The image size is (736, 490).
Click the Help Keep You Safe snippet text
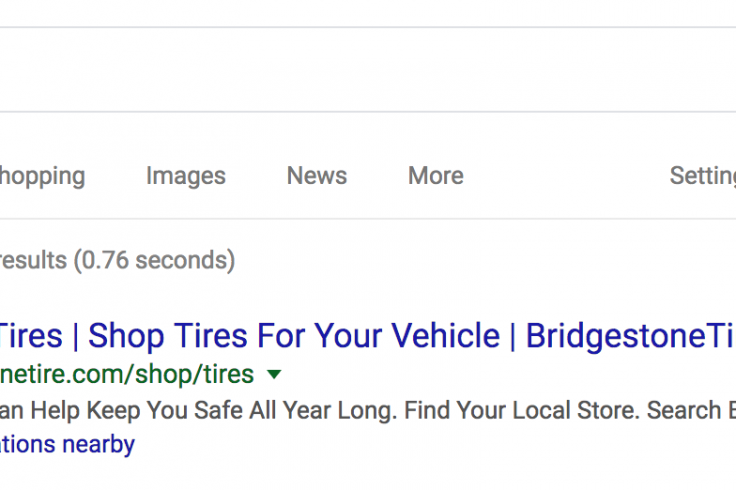[x=138, y=410]
